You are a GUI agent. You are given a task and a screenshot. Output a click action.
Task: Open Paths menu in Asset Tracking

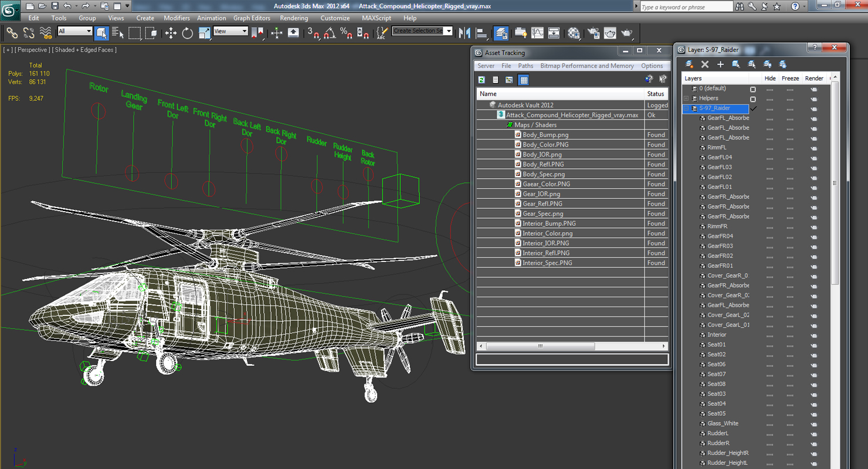[525, 66]
